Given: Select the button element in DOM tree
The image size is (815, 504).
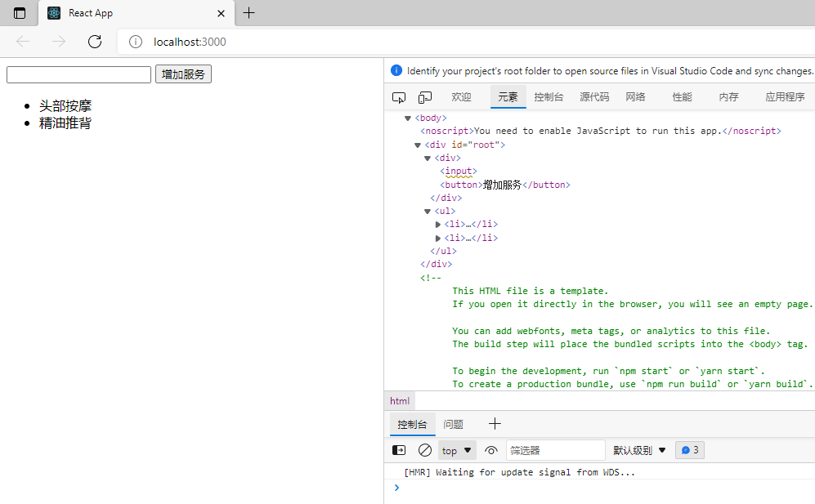Looking at the screenshot, I should (504, 185).
